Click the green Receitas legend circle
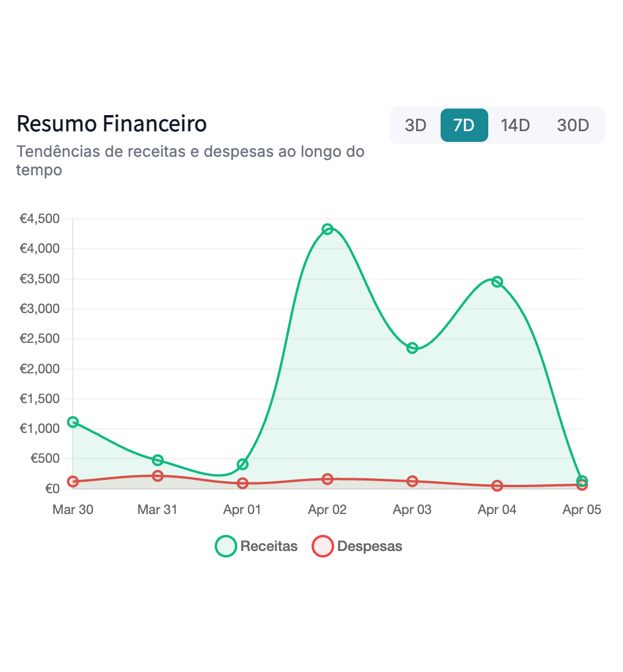This screenshot has height=672, width=623. coord(226,546)
